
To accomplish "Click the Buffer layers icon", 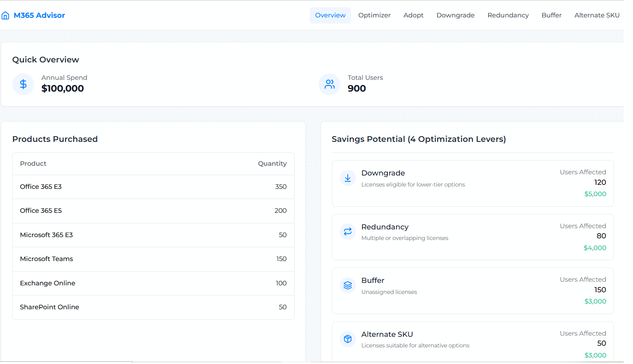I will [348, 285].
